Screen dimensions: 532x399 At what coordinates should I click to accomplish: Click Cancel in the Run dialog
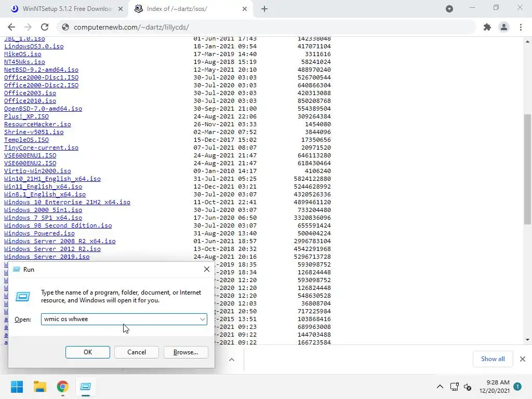[x=137, y=352]
